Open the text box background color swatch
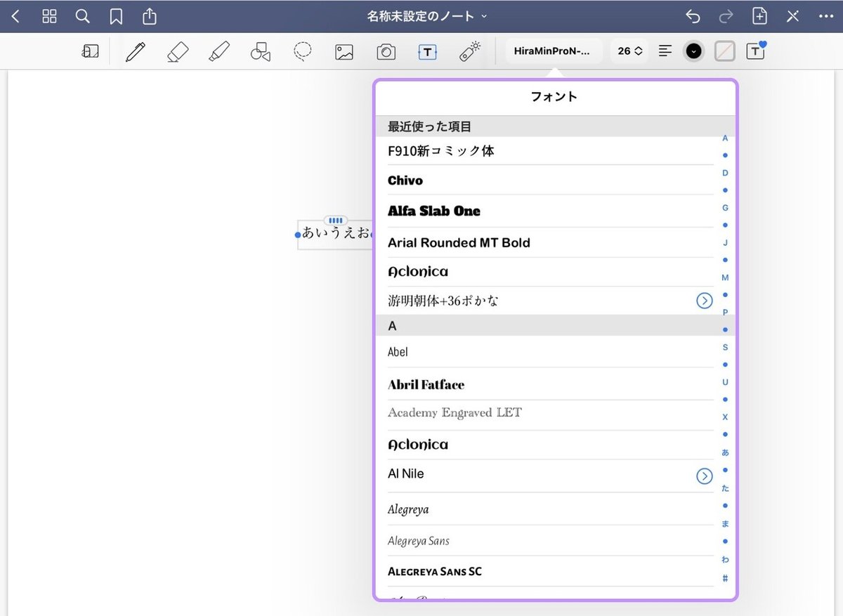Screen dimensions: 843x616 (x=725, y=51)
